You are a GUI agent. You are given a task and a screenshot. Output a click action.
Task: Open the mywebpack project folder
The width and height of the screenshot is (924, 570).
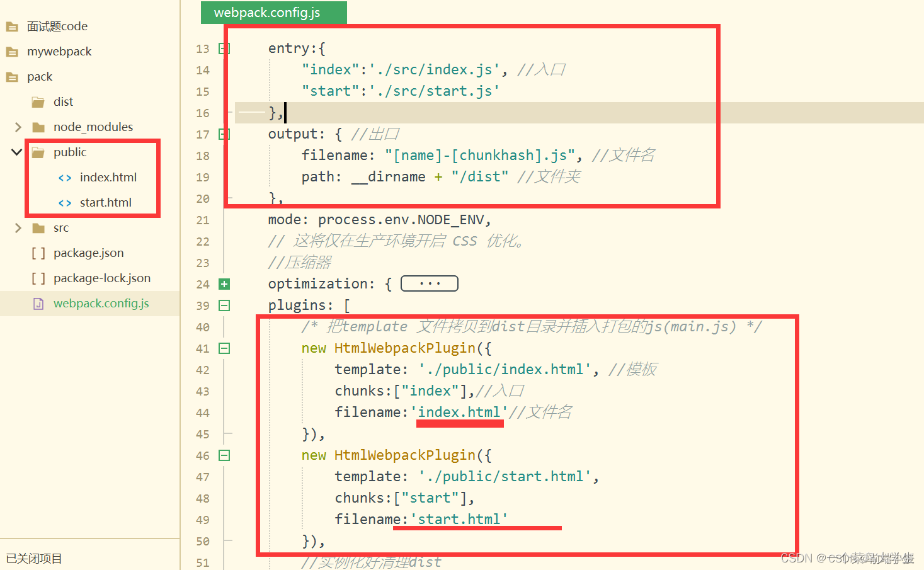(x=59, y=52)
